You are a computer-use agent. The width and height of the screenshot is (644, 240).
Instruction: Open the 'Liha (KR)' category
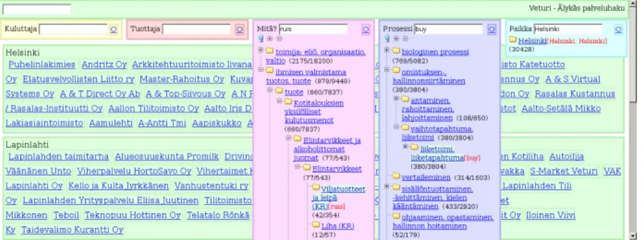pos(338,226)
